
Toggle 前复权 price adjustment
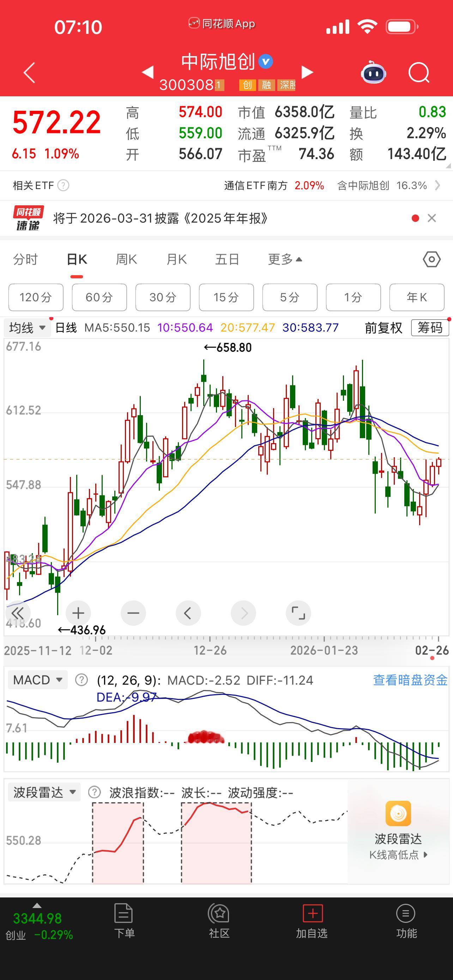click(x=383, y=328)
